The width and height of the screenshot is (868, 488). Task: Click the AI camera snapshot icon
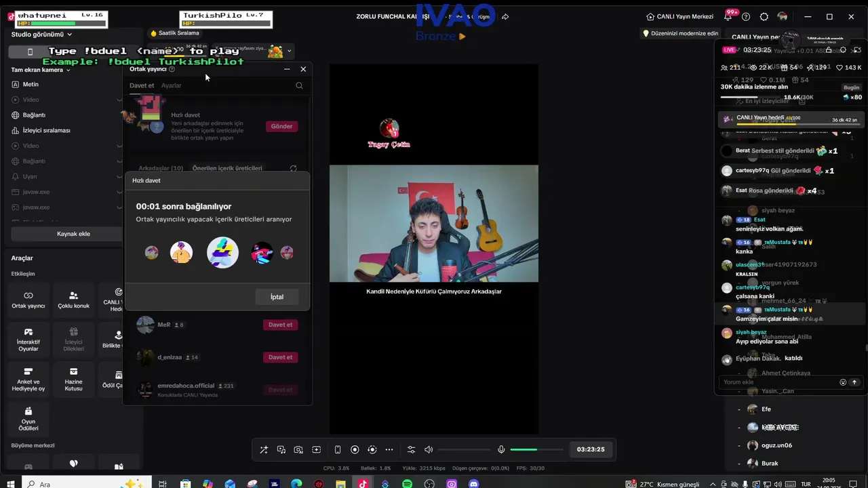[x=298, y=449]
